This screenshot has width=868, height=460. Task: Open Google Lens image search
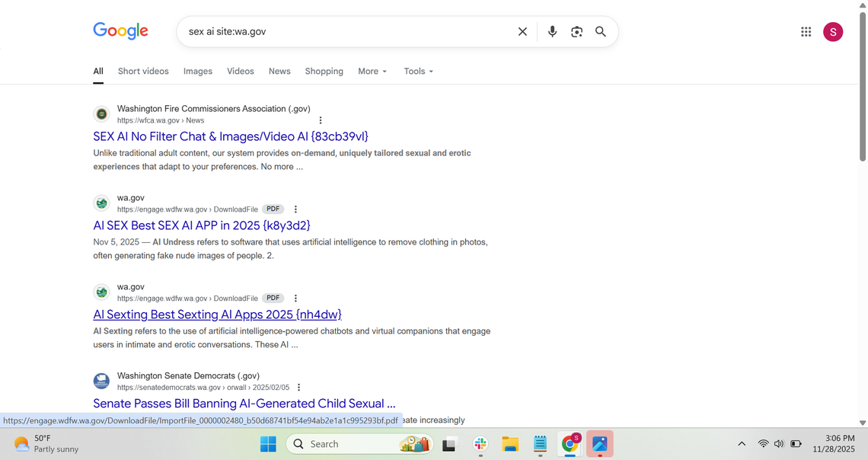pyautogui.click(x=576, y=31)
